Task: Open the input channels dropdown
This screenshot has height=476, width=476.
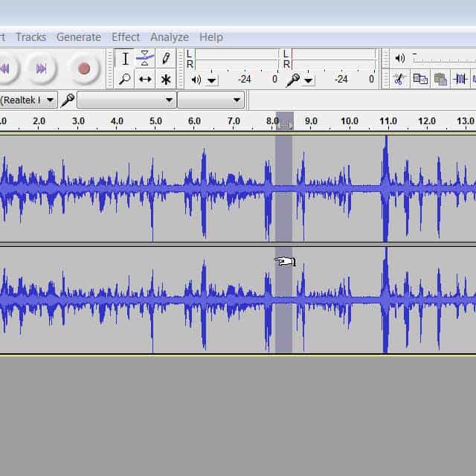Action: point(211,100)
